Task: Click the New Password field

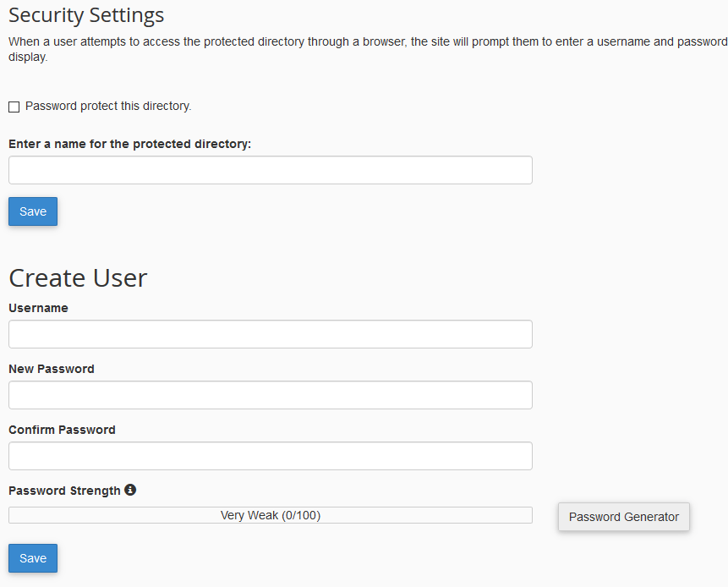Action: [x=271, y=395]
